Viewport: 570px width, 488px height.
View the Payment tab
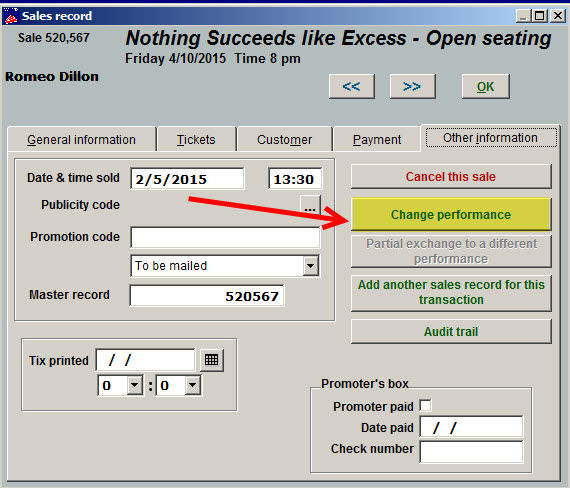click(377, 140)
